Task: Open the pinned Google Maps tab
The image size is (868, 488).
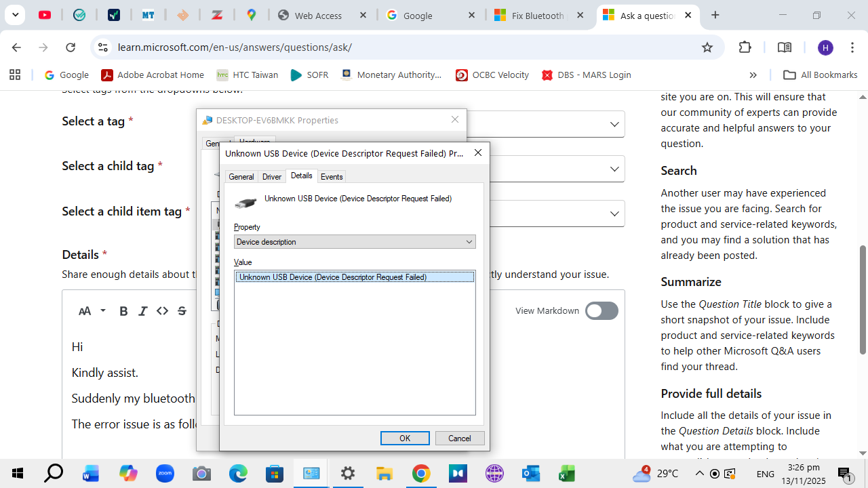Action: [252, 15]
